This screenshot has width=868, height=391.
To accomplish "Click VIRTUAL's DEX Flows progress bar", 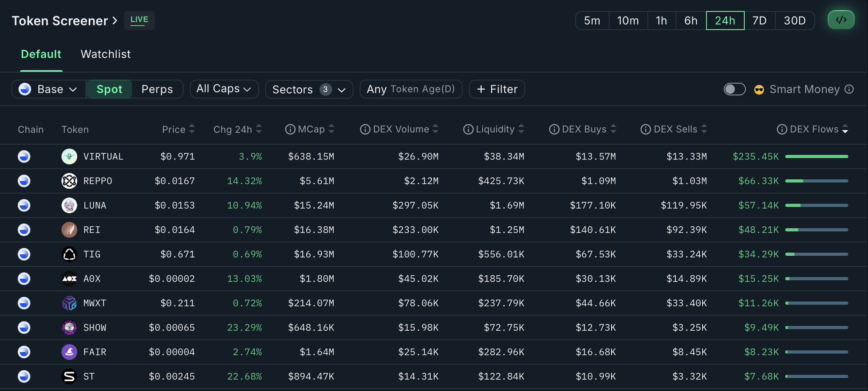I will (816, 156).
